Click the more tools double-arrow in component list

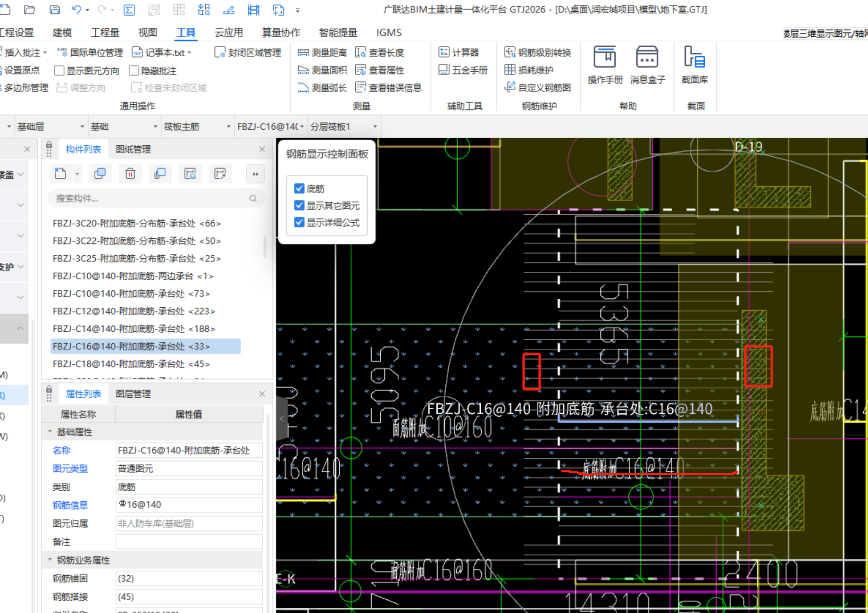tap(255, 174)
